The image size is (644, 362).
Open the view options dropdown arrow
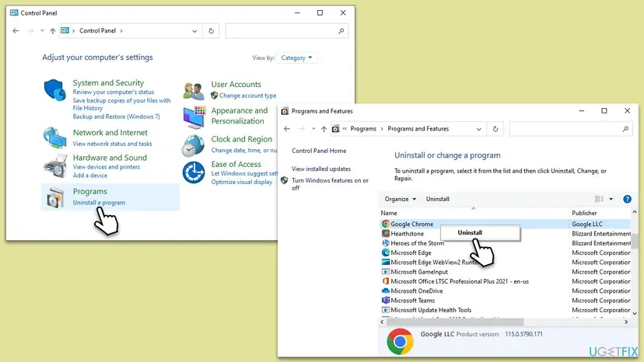[x=611, y=199]
